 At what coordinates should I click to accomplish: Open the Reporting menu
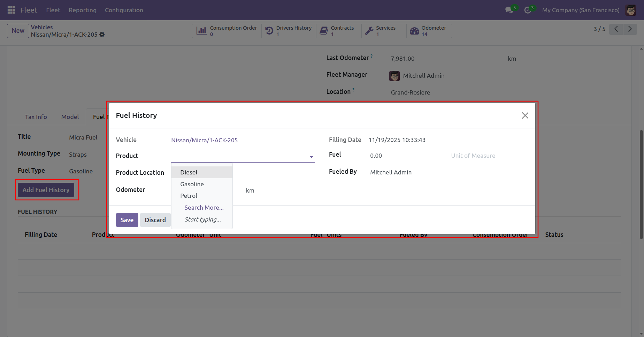tap(83, 10)
